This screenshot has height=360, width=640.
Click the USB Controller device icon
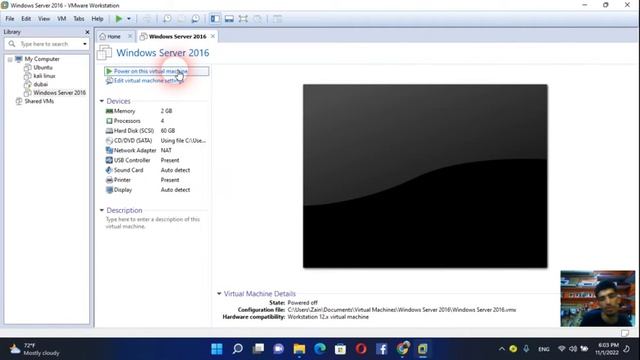point(109,160)
